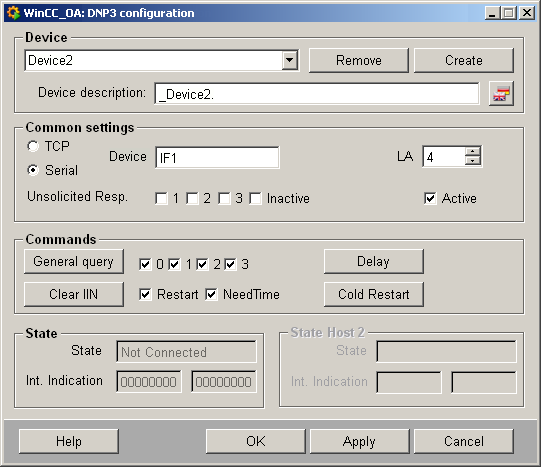Click the General query button
Viewport: 541px width, 467px height.
pyautogui.click(x=74, y=261)
